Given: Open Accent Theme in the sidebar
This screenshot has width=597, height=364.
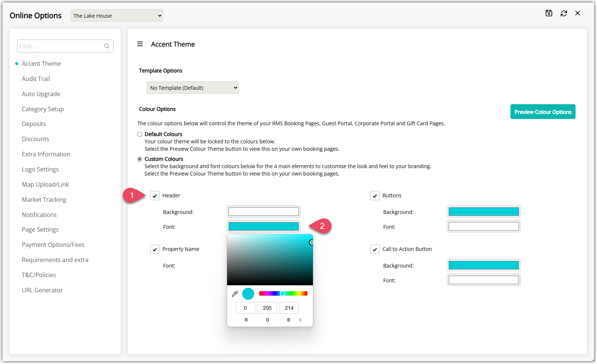Looking at the screenshot, I should coord(41,64).
